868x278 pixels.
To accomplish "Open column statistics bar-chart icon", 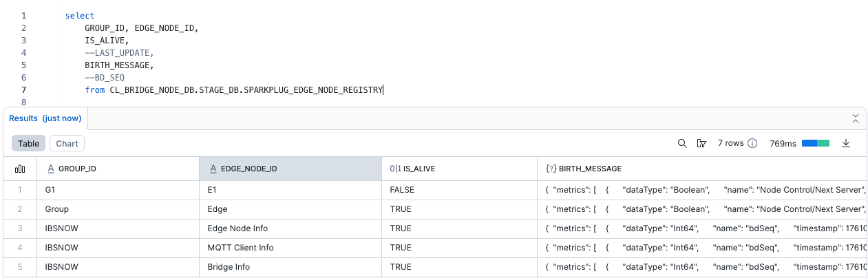I will click(x=20, y=169).
